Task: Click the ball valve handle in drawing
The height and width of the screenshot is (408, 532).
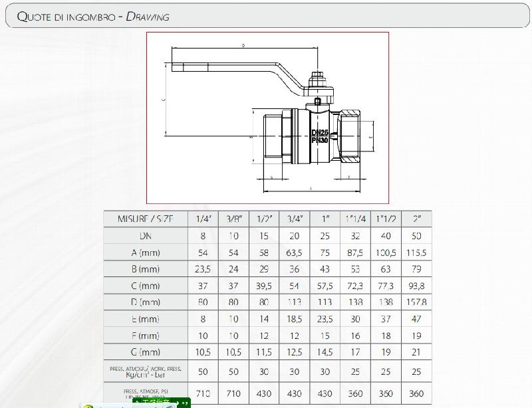Action: [x=239, y=70]
